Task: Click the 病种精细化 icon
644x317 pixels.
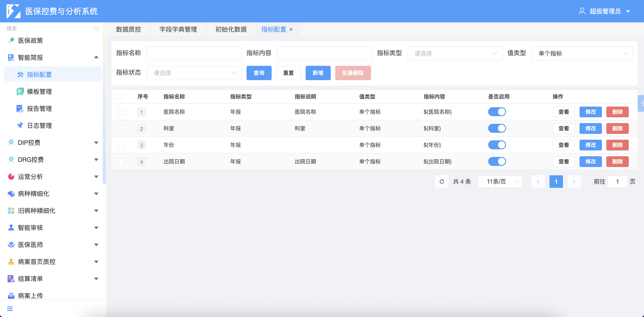Action: click(11, 193)
